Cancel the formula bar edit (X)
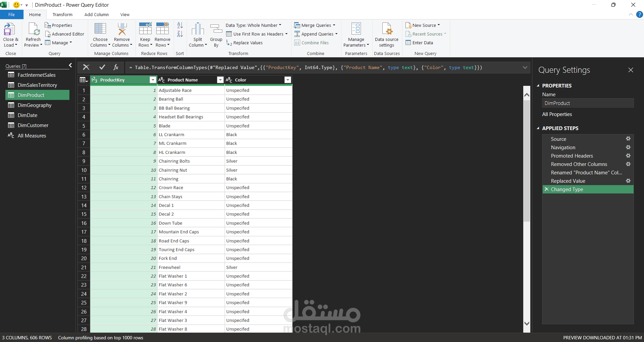Viewport: 644px width, 342px height. click(x=86, y=67)
